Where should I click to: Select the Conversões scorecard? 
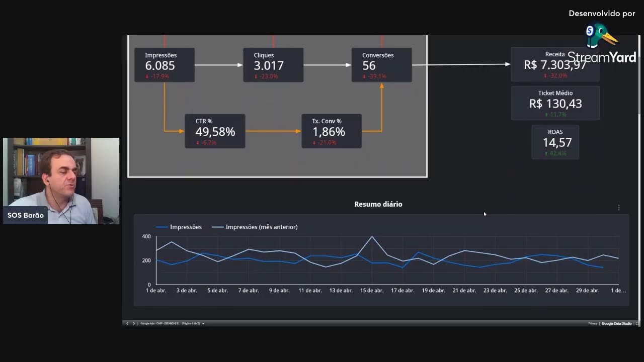click(382, 65)
